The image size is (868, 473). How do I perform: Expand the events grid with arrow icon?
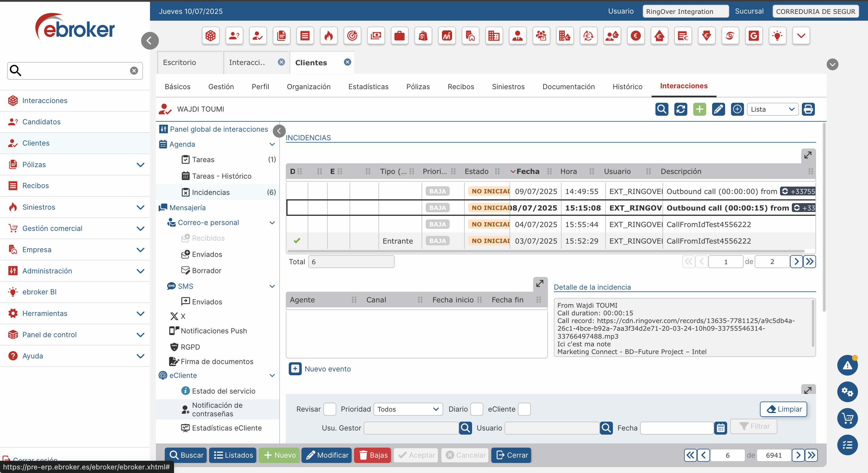540,284
